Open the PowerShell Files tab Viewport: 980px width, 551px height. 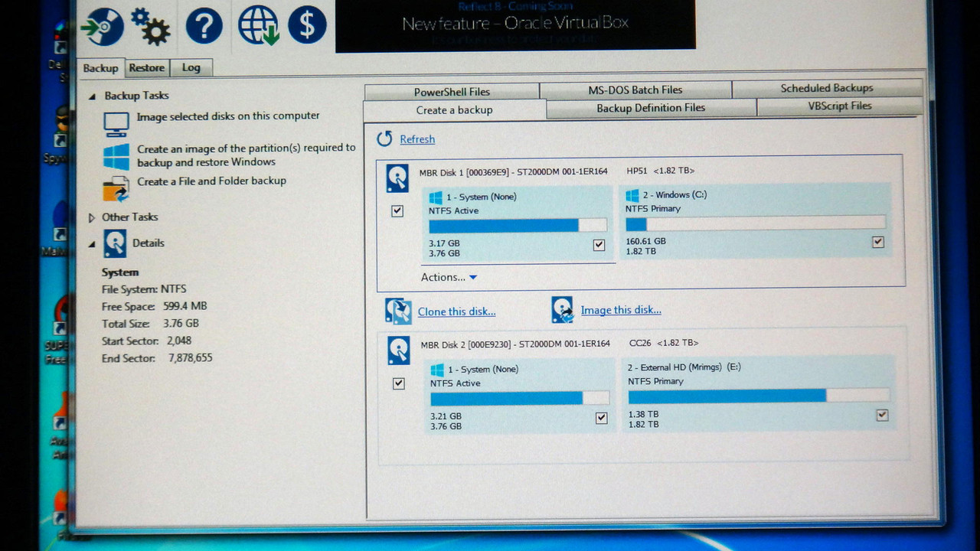click(452, 92)
